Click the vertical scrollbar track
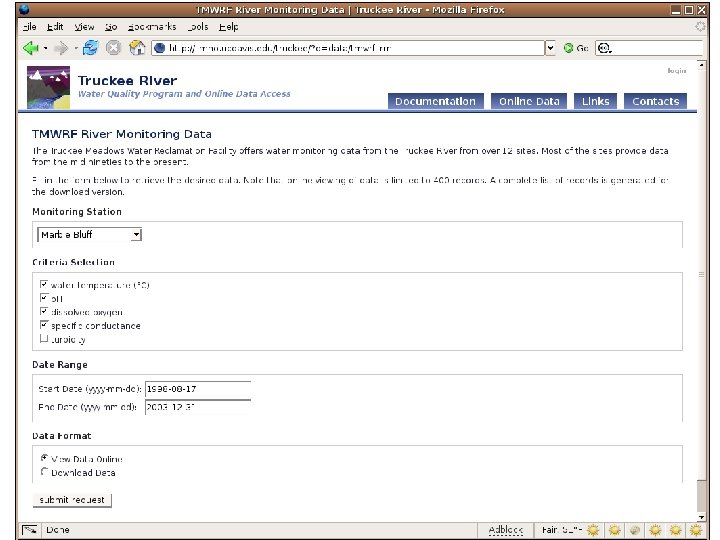Image resolution: width=720 pixels, height=540 pixels. [x=701, y=276]
